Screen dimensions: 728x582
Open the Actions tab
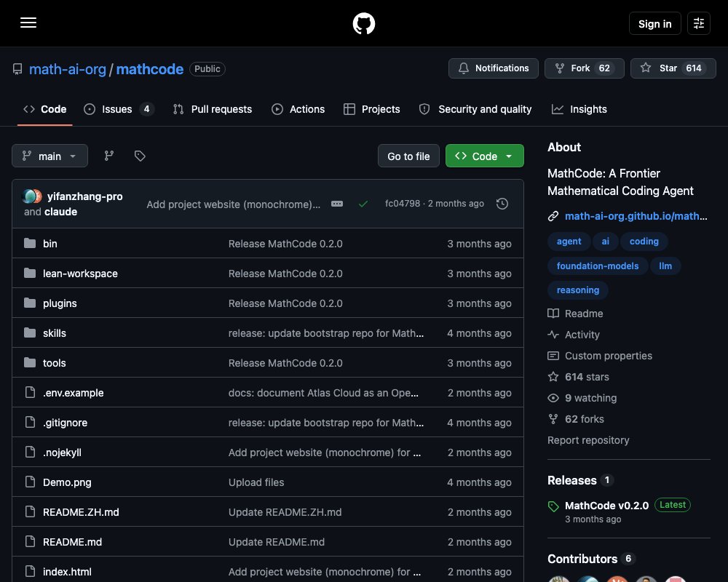298,109
